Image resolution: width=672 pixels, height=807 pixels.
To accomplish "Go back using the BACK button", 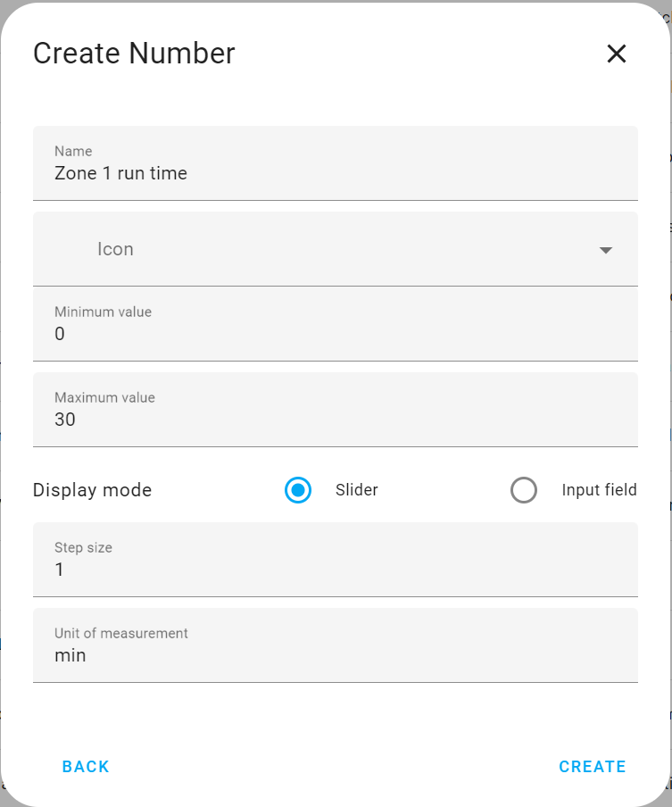I will [85, 766].
